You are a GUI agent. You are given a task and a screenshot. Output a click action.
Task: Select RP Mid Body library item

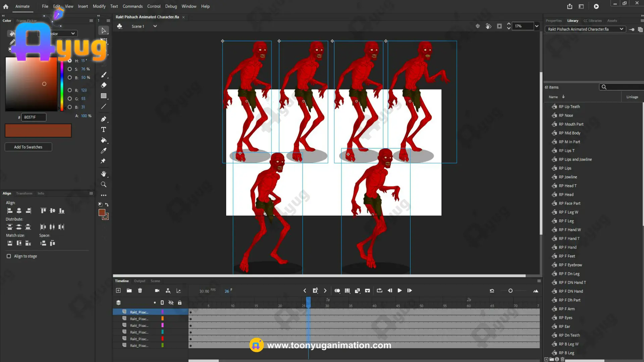[569, 133]
